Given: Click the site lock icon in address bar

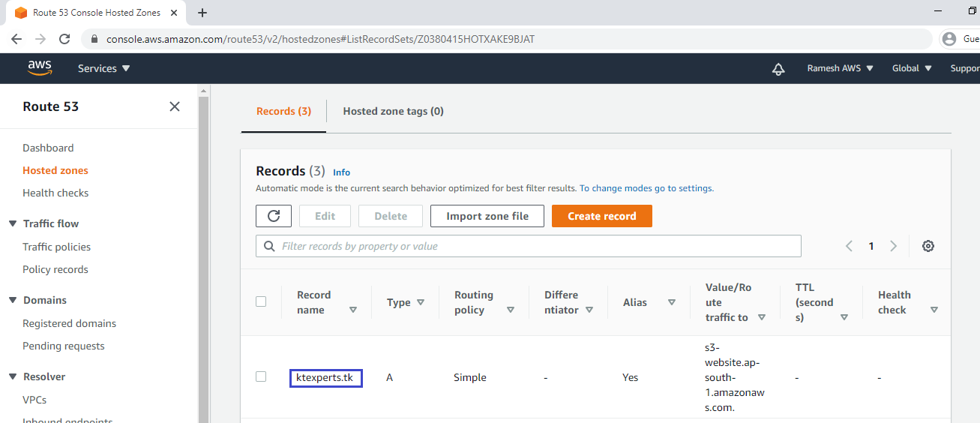Looking at the screenshot, I should [x=94, y=39].
